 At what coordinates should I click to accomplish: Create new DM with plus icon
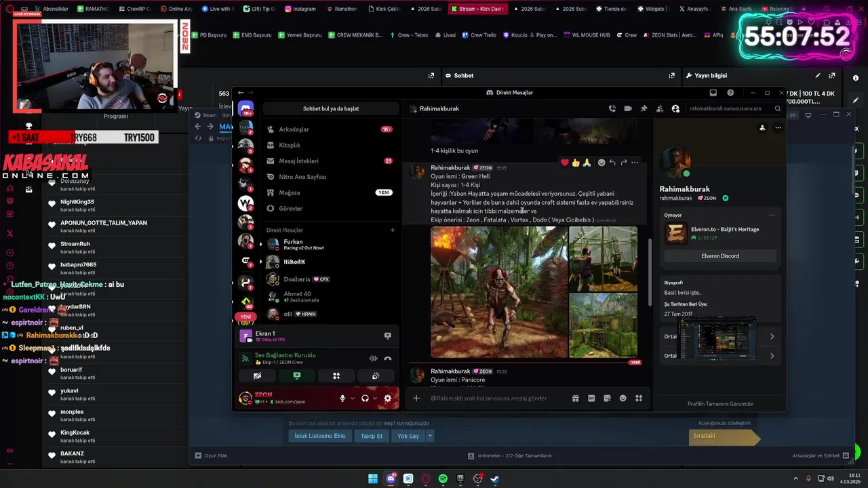[392, 230]
